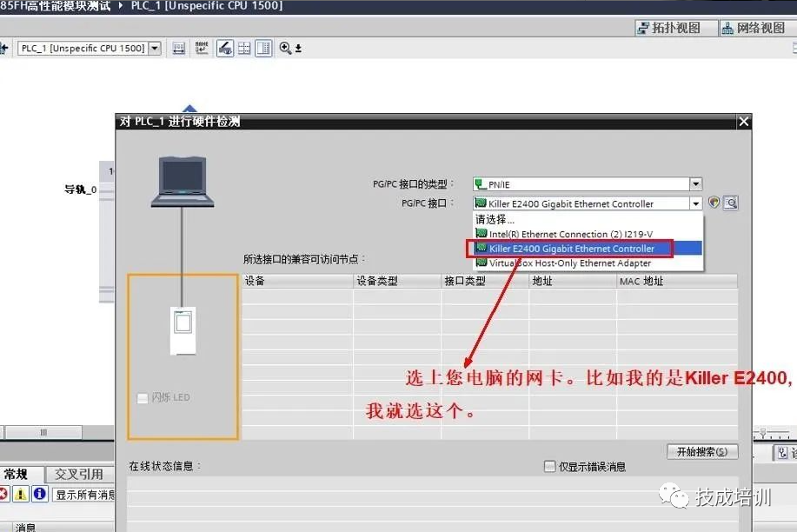Click the search-interface magnifier icon beside PG/PC接口

(x=730, y=203)
